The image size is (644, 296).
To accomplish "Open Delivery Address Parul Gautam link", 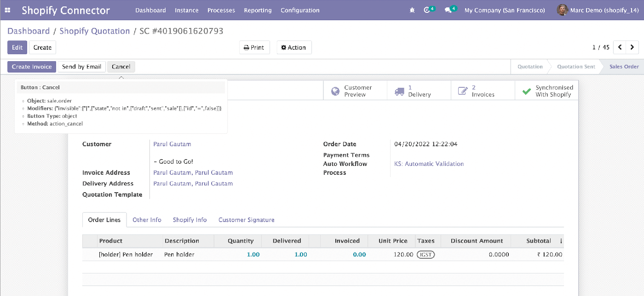I will (193, 183).
